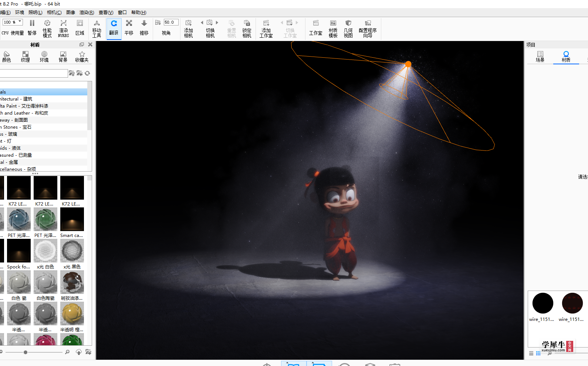The height and width of the screenshot is (366, 588).
Task: Switch to previous camera arrow
Action: coord(202,23)
